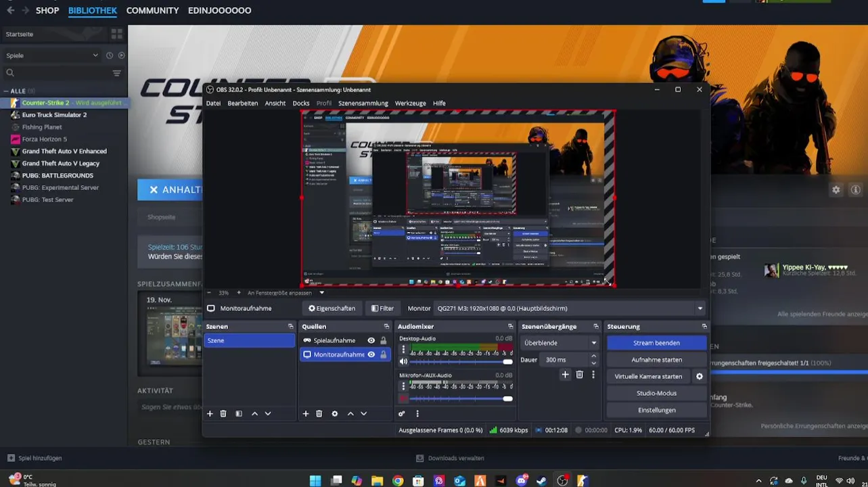This screenshot has height=487, width=868.
Task: Move source down arrow in Quellen dock
Action: 364,413
